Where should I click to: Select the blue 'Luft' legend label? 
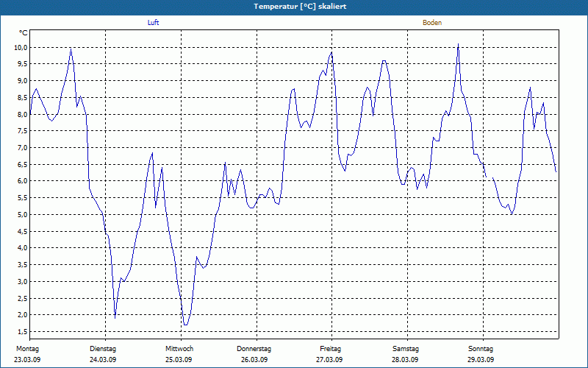tap(153, 23)
